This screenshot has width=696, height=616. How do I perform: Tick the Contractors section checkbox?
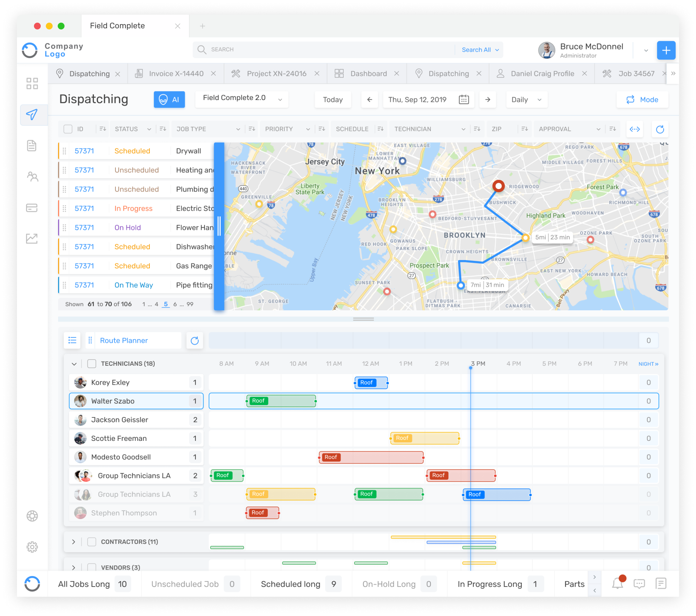click(91, 542)
